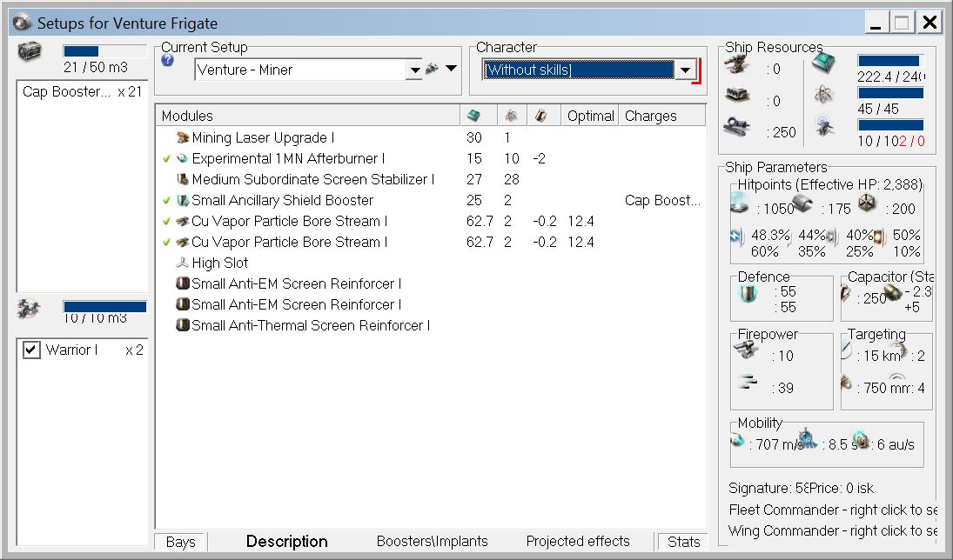Select first Small Anti-EM Screen Reinforcer I
The height and width of the screenshot is (560, 953).
296,283
